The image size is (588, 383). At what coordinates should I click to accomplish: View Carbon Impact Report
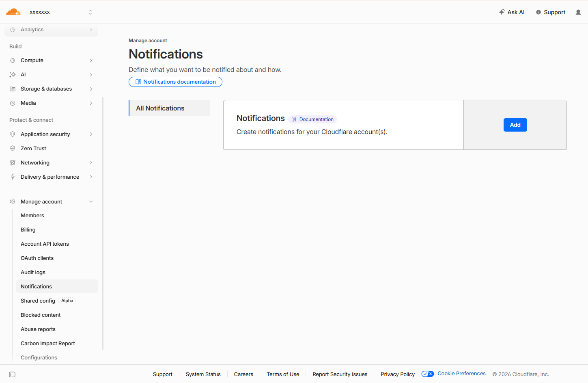[57, 344]
